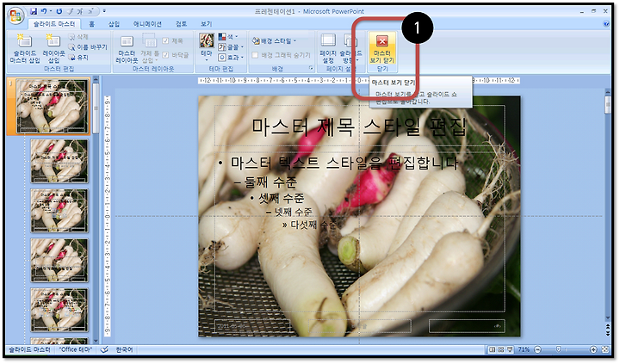620x364 pixels.
Task: Switch to the 검토 tab
Action: point(181,24)
